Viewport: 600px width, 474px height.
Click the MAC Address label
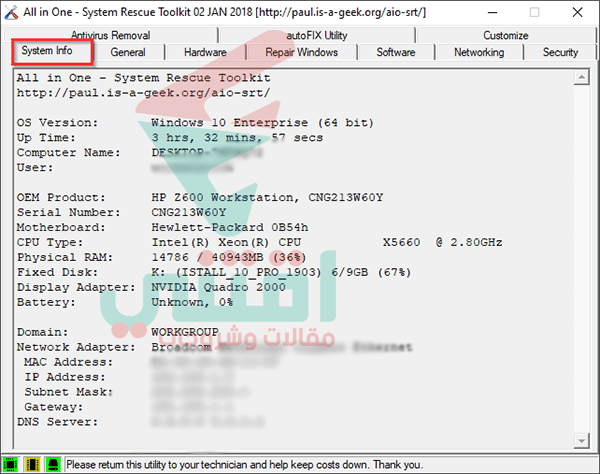coord(68,362)
